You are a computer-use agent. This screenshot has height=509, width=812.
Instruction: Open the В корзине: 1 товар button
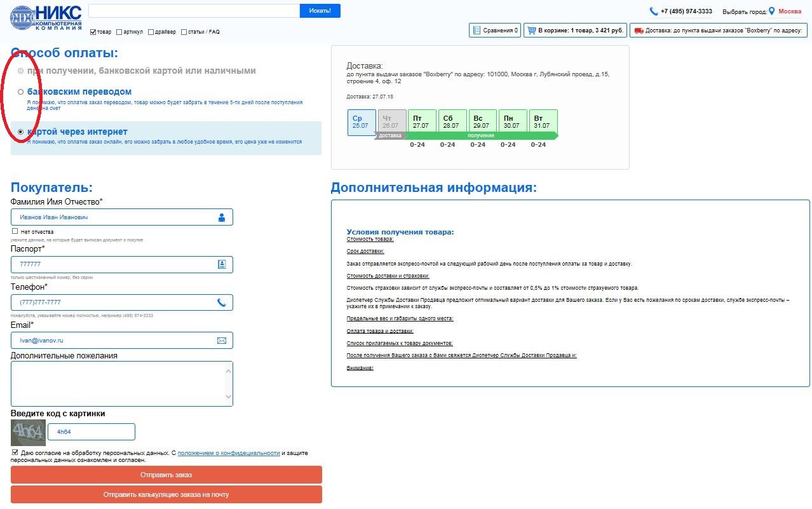click(x=576, y=30)
